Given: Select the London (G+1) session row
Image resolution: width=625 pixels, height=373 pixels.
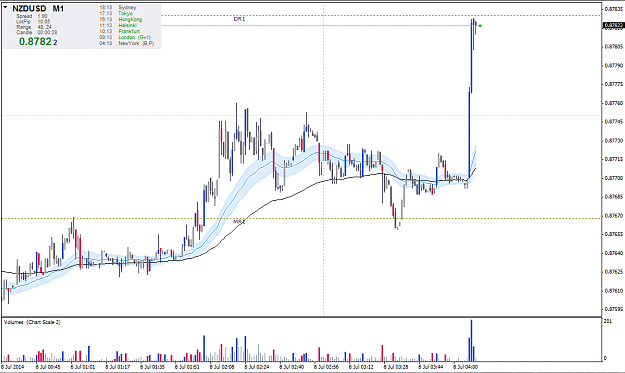Looking at the screenshot, I should click(x=125, y=37).
